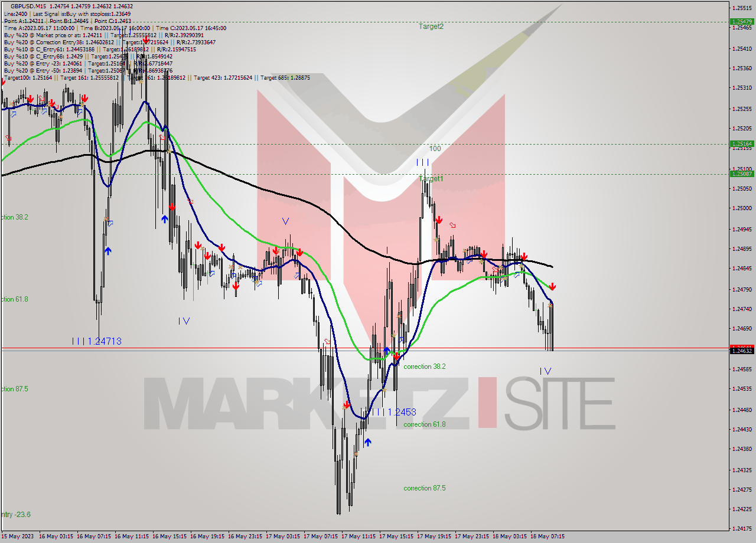
Task: Click the 1.24275 price axis label
Action: (742, 490)
